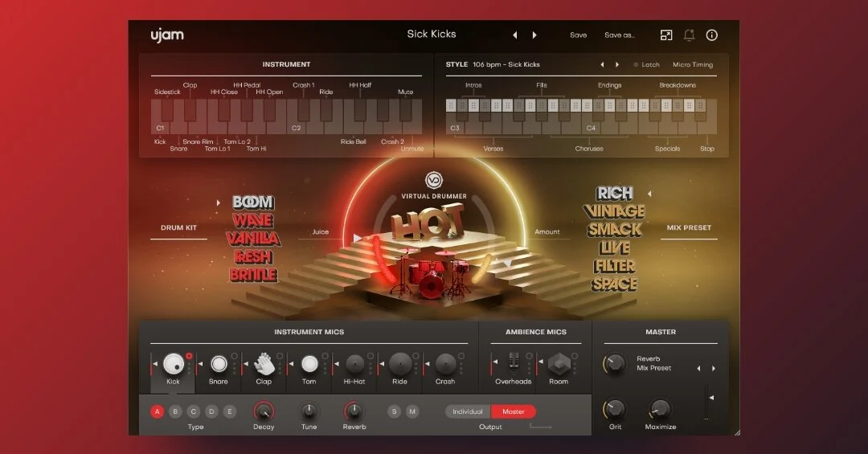The height and width of the screenshot is (454, 868).
Task: Select the Overheads microphone icon
Action: [x=514, y=363]
